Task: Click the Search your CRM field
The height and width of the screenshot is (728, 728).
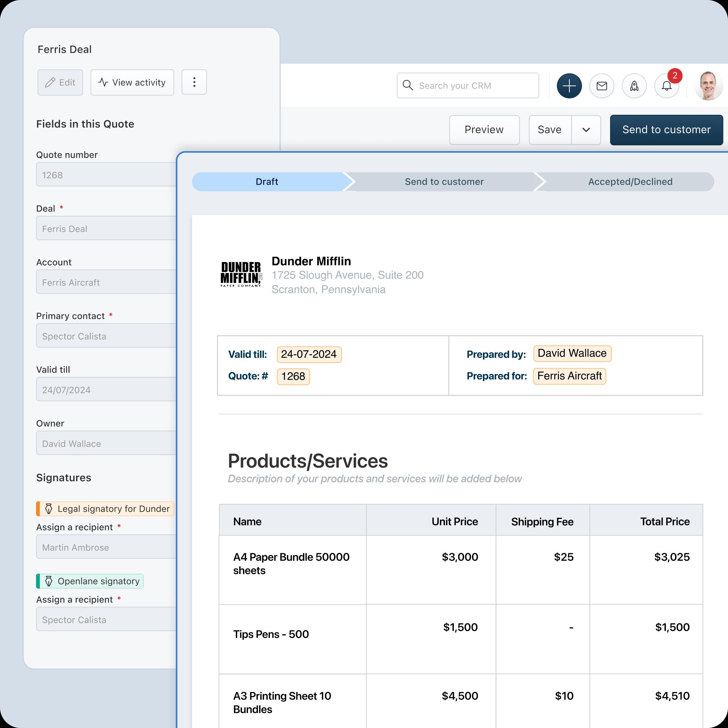Action: tap(468, 86)
